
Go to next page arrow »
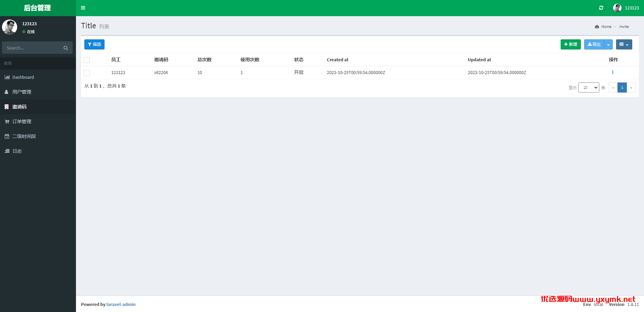point(631,88)
